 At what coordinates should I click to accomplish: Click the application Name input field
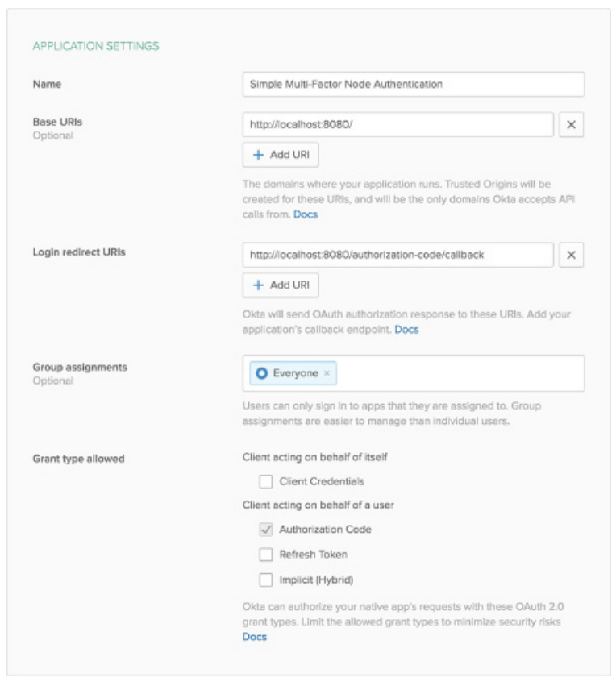tap(413, 84)
